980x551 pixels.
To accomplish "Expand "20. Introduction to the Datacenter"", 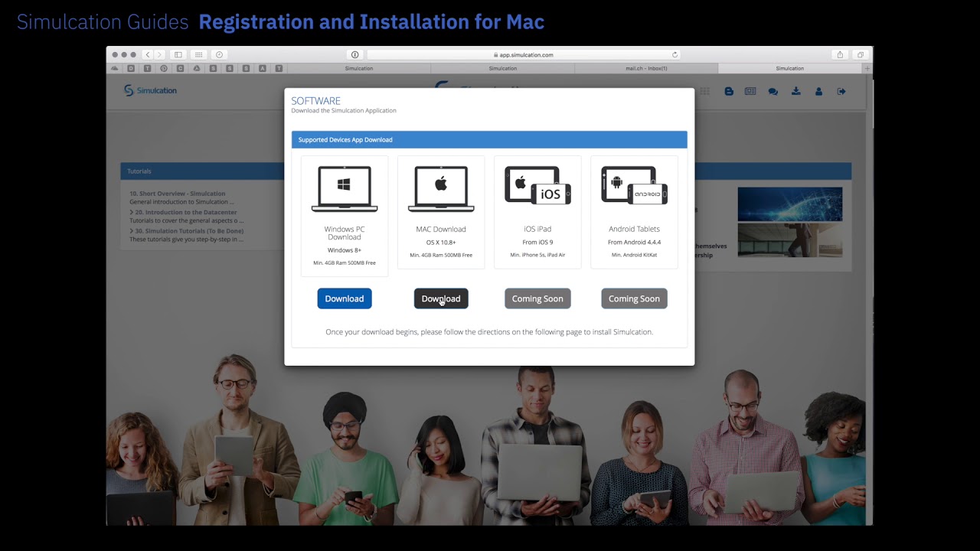I will click(183, 212).
